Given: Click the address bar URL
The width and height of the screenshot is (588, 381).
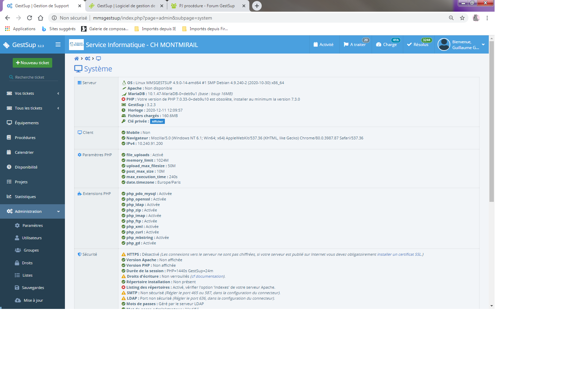Looking at the screenshot, I should point(152,18).
